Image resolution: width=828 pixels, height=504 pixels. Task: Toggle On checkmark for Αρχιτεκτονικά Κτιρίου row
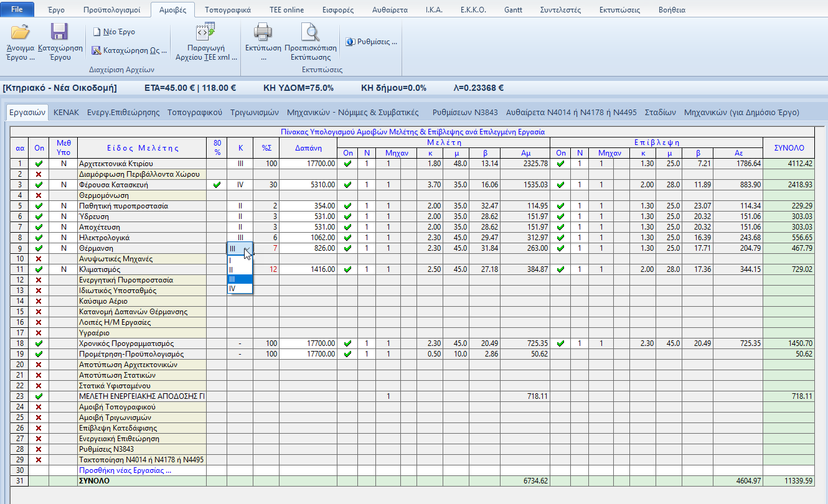point(39,164)
